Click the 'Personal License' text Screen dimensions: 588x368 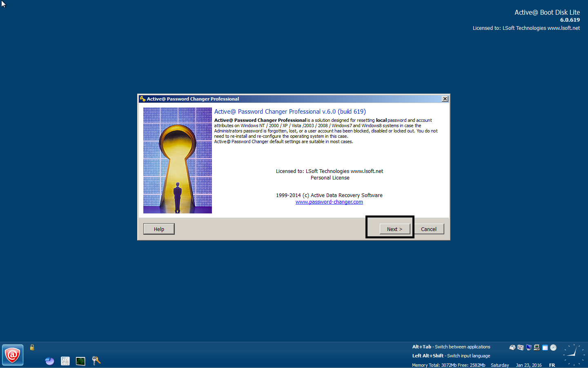pyautogui.click(x=330, y=178)
